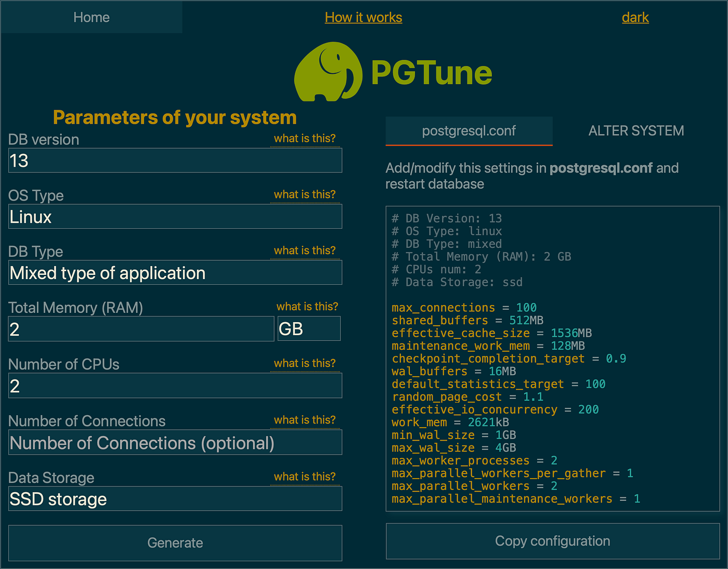Change the memory unit from GB
Image resolution: width=728 pixels, height=569 pixels.
tap(308, 328)
